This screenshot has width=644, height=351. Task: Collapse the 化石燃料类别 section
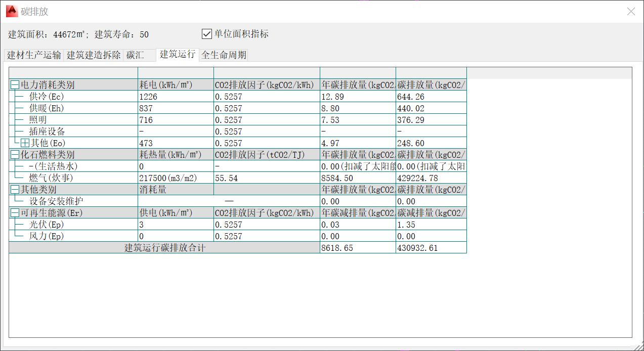point(15,155)
